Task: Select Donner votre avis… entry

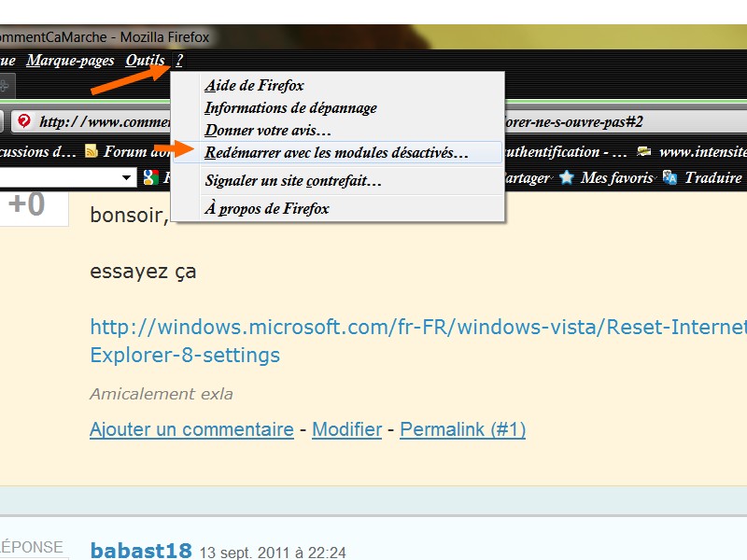Action: [337, 131]
